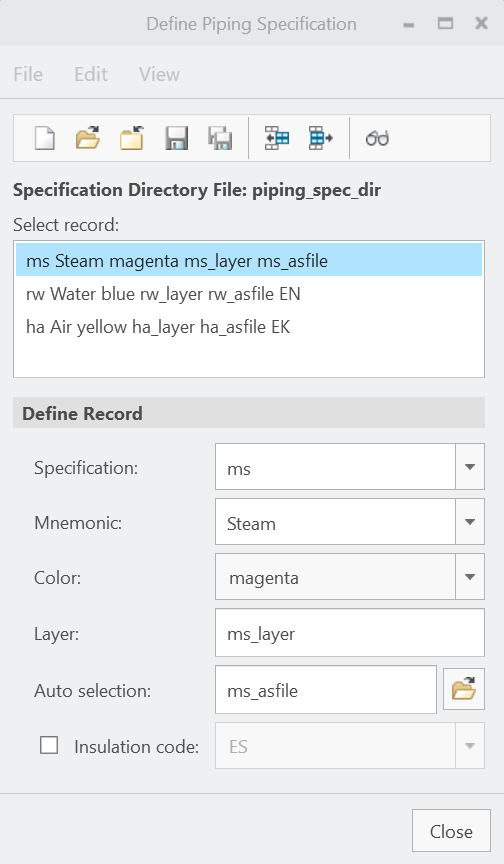Browse for Auto selection file

(x=464, y=689)
